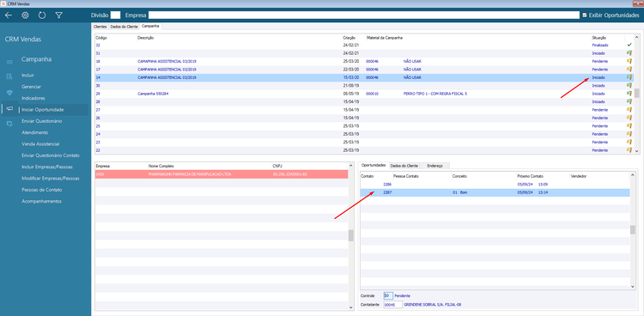Image resolution: width=644 pixels, height=316 pixels.
Task: Open Indicadores in the sidebar
Action: (33, 98)
